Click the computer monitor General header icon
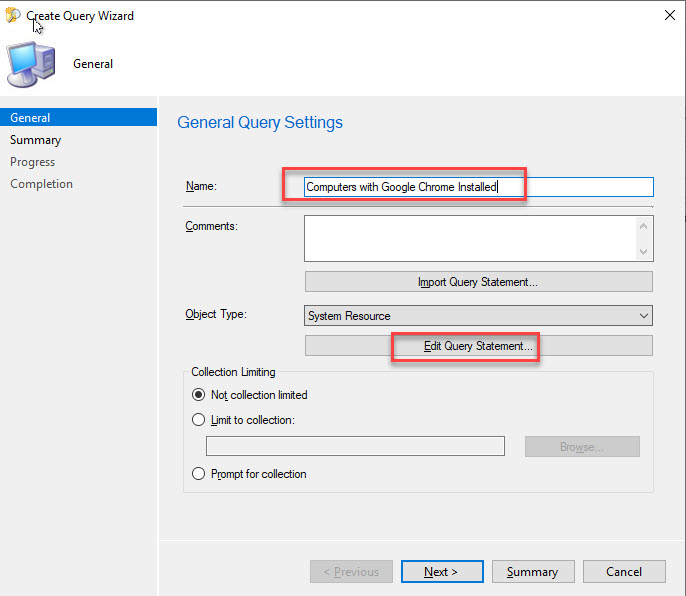 coord(31,65)
